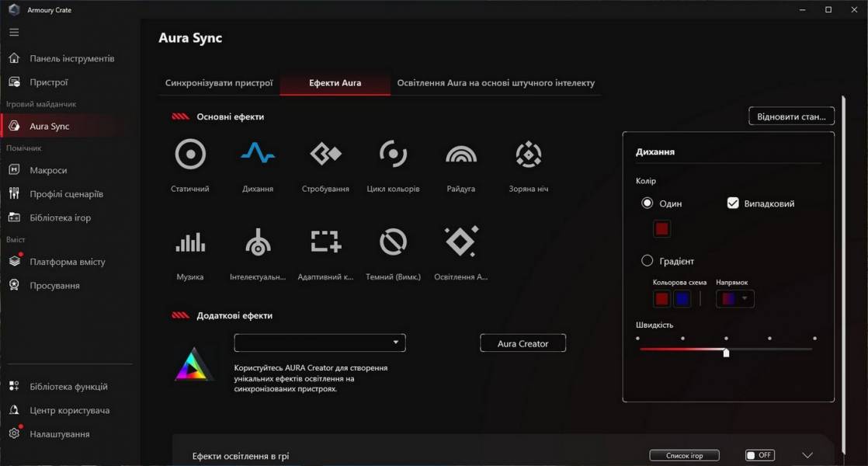Click the red gradient scheme swatch

point(661,299)
